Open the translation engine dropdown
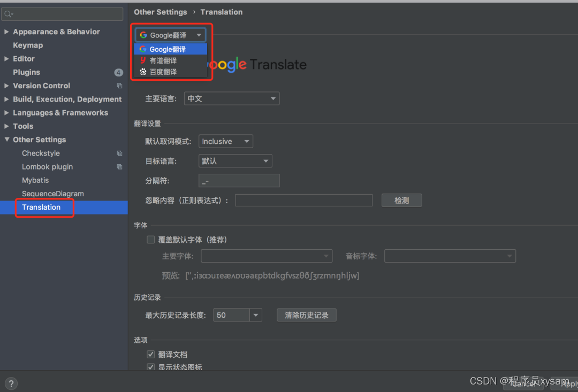This screenshot has width=578, height=392. (x=171, y=35)
